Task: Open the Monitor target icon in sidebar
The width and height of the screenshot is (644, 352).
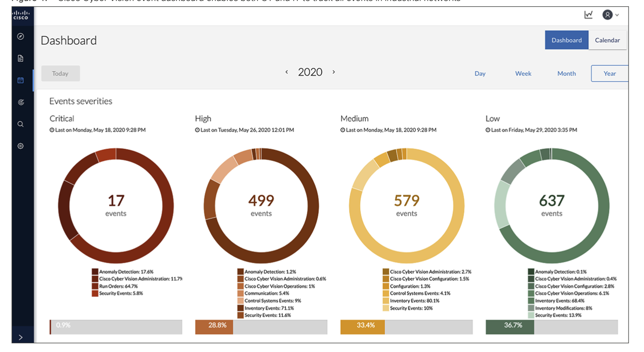Action: 20,102
